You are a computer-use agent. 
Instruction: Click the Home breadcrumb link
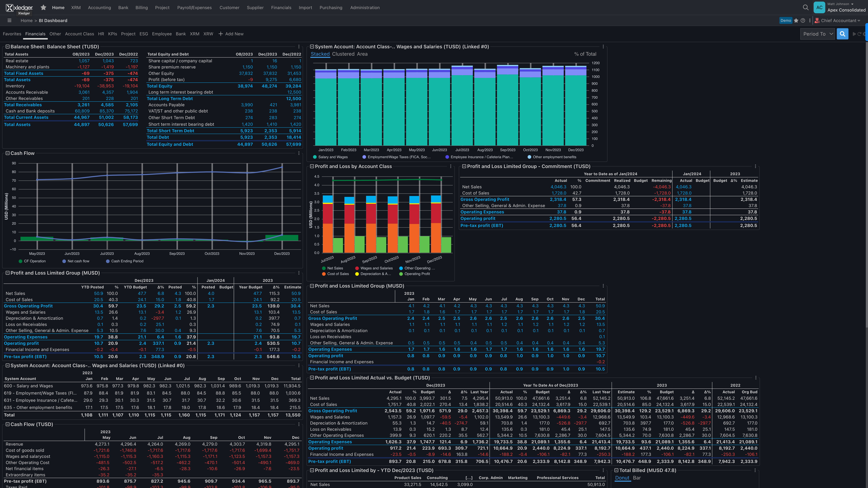(26, 20)
